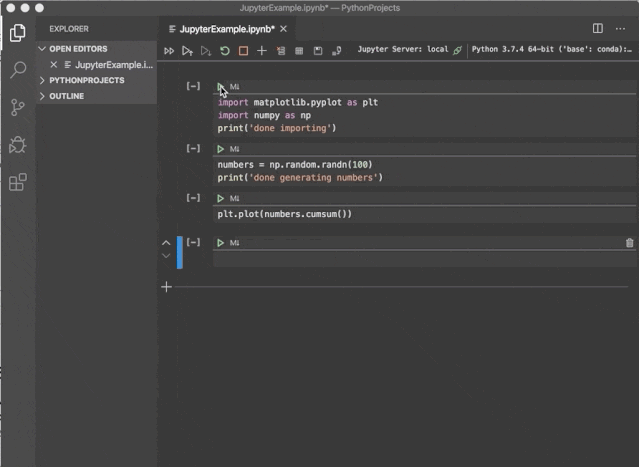
Task: Open the Debug view with bug icon
Action: click(17, 145)
